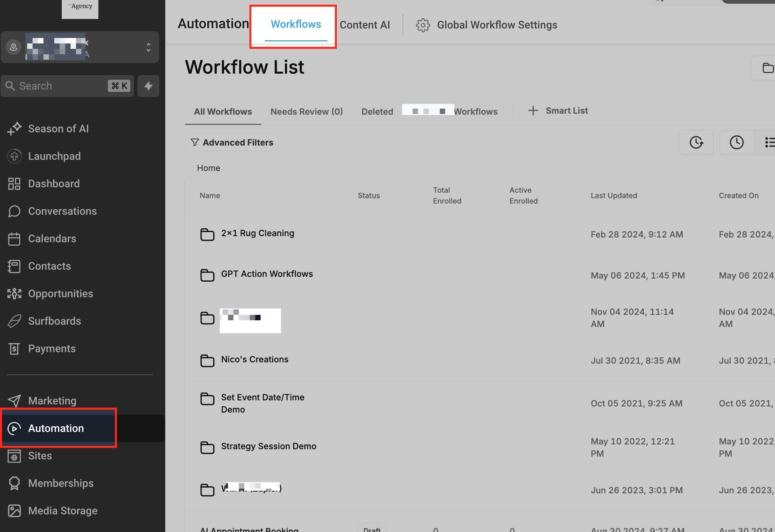Open the 2×1 Rug Cleaning folder
Image resolution: width=775 pixels, height=532 pixels.
point(257,233)
